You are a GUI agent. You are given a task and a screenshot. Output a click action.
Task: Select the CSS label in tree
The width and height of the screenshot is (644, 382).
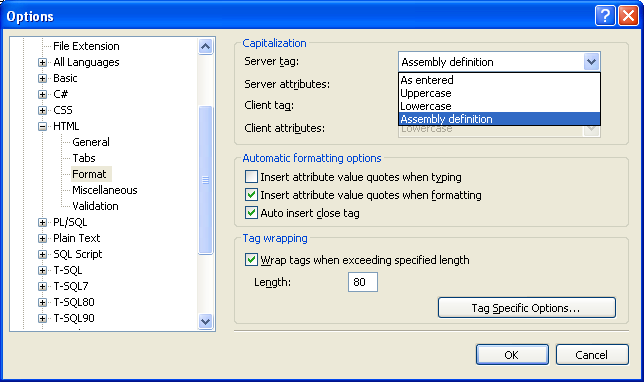(63, 110)
